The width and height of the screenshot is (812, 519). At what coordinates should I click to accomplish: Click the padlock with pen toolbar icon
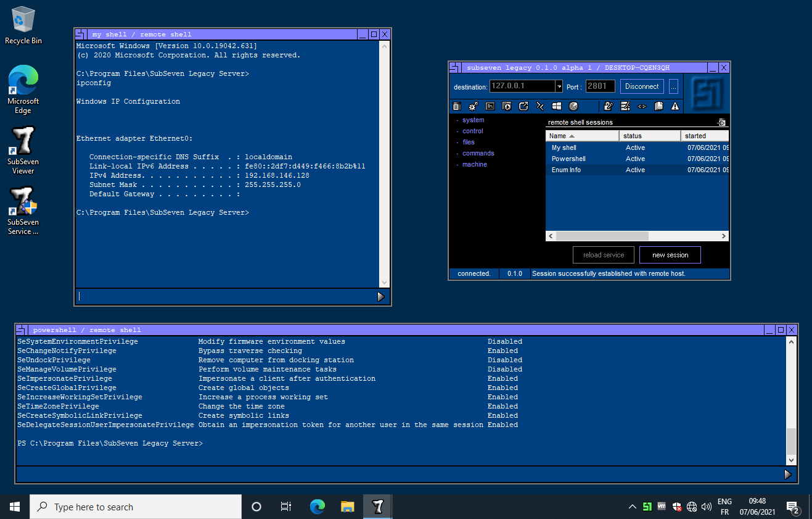(x=609, y=106)
